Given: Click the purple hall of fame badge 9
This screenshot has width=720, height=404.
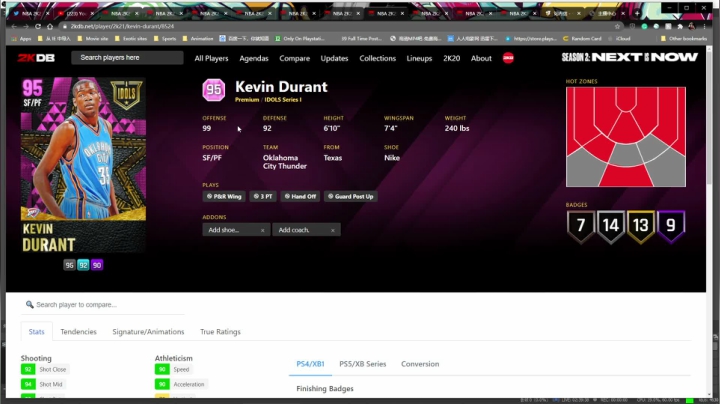Looking at the screenshot, I should point(671,226).
